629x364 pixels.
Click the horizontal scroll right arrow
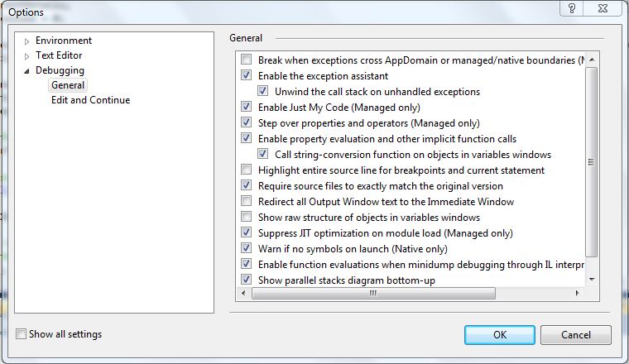pyautogui.click(x=577, y=293)
